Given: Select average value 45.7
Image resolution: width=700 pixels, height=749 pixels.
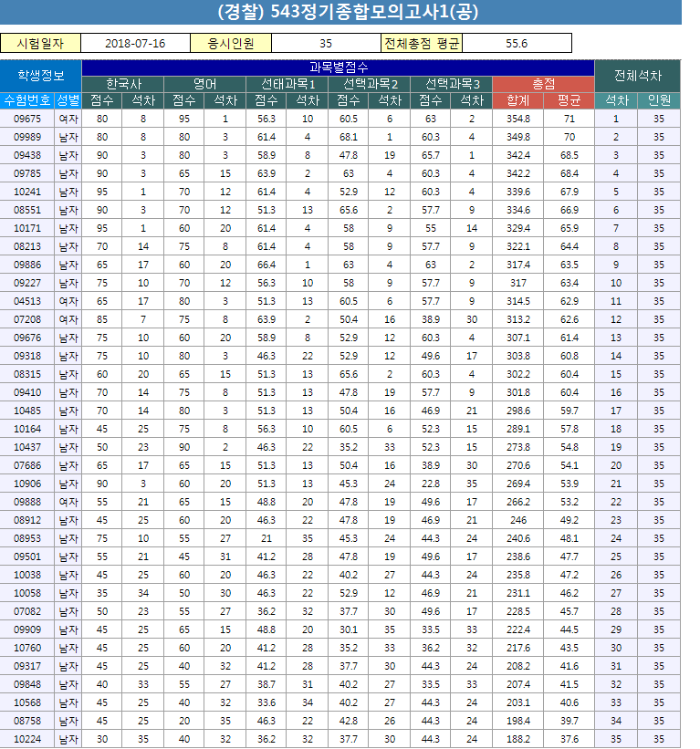Looking at the screenshot, I should click(569, 611).
